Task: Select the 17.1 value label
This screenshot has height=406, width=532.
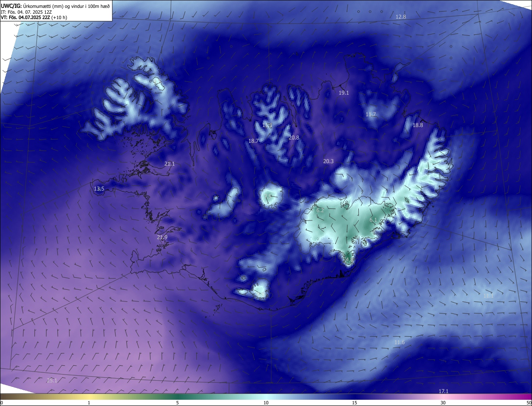Action: pyautogui.click(x=443, y=391)
